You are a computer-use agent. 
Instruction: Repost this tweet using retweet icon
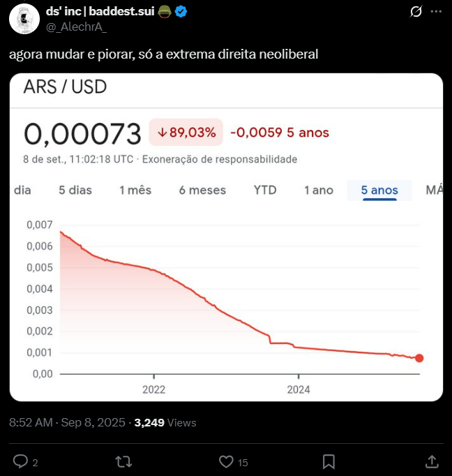tap(123, 461)
